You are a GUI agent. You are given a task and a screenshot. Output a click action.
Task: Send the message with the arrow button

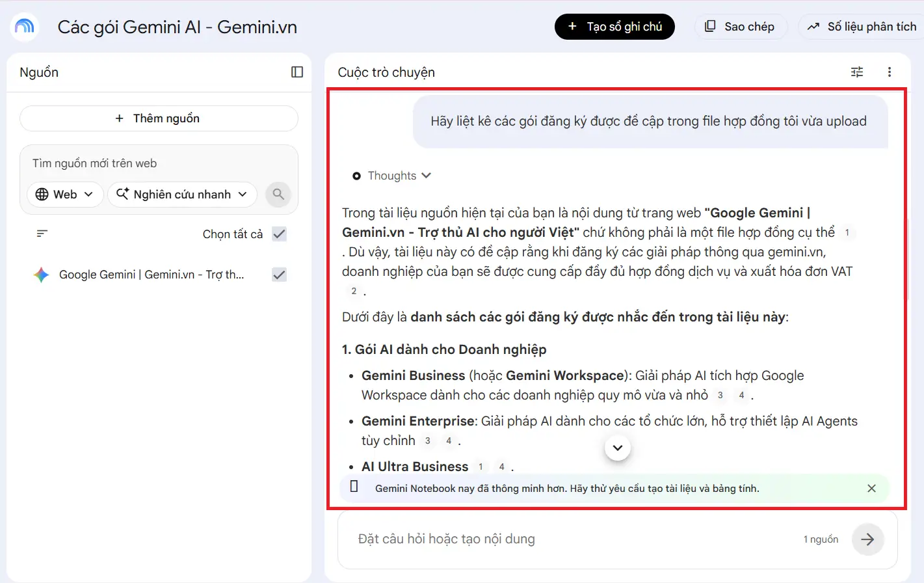click(867, 539)
